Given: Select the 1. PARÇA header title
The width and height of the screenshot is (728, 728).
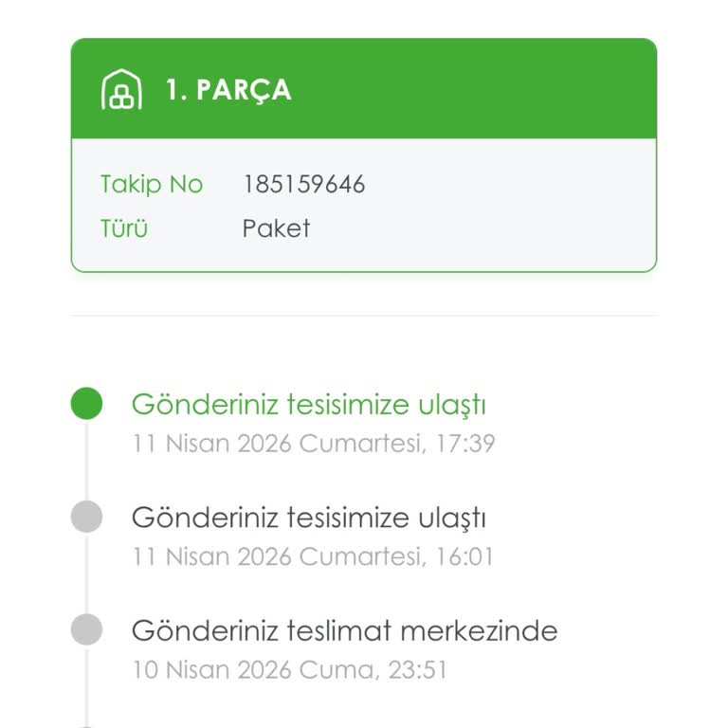Looking at the screenshot, I should coord(228,90).
